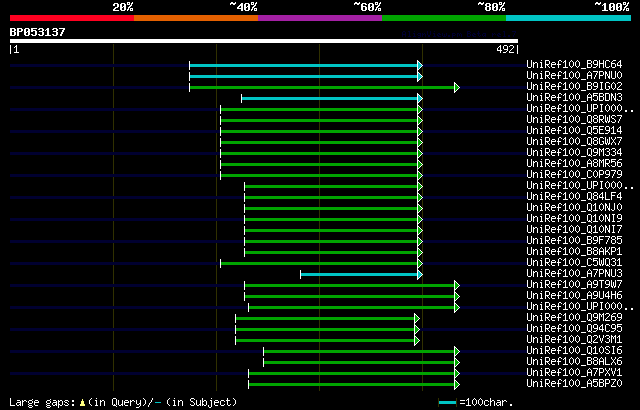Select the UniRef100_Q84LF4 label
This screenshot has width=640, height=410.
[x=574, y=197]
